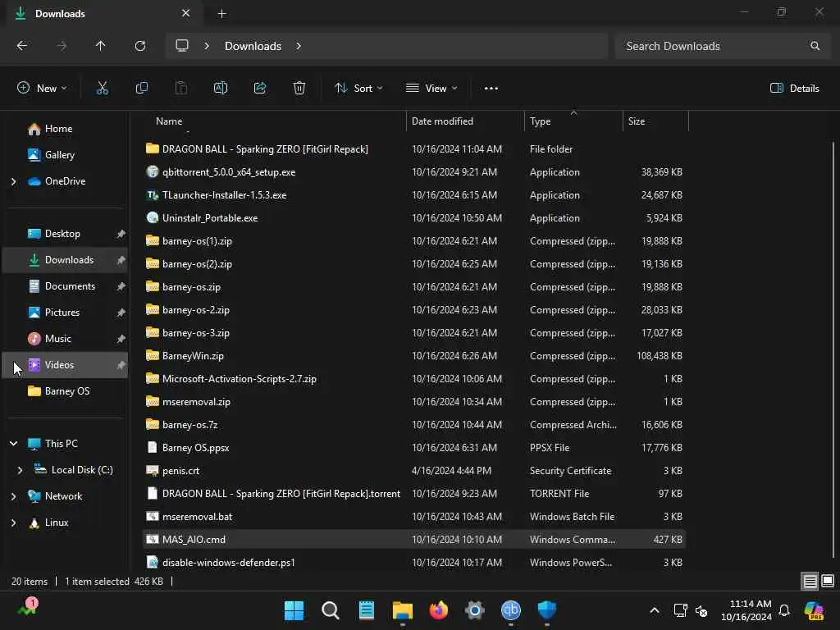
Task: Go up one folder level
Action: click(100, 46)
